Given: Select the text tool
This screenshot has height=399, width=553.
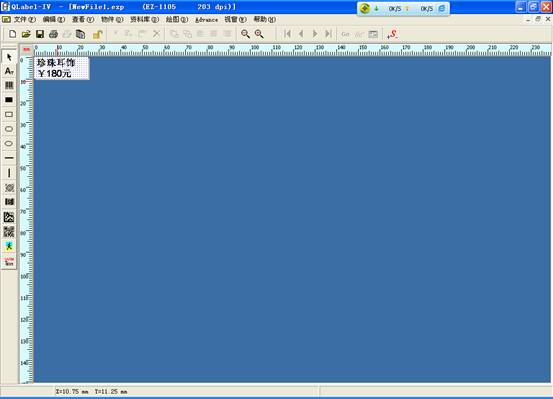Looking at the screenshot, I should click(9, 71).
